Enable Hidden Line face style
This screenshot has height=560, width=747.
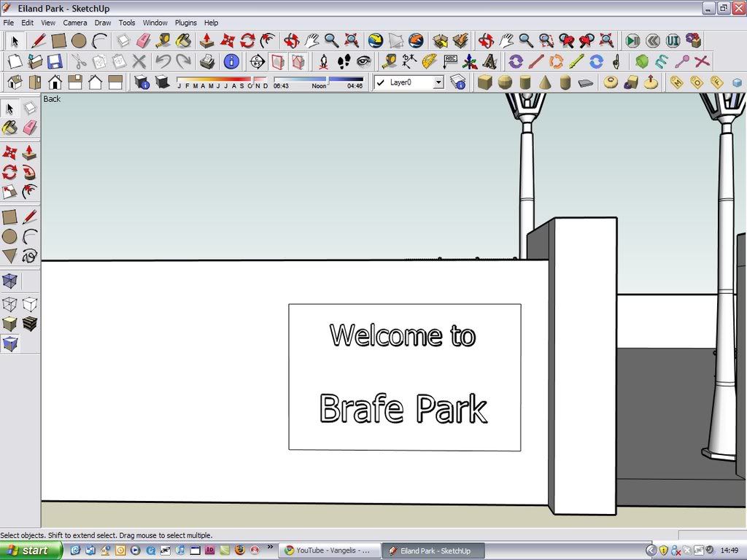click(x=29, y=304)
